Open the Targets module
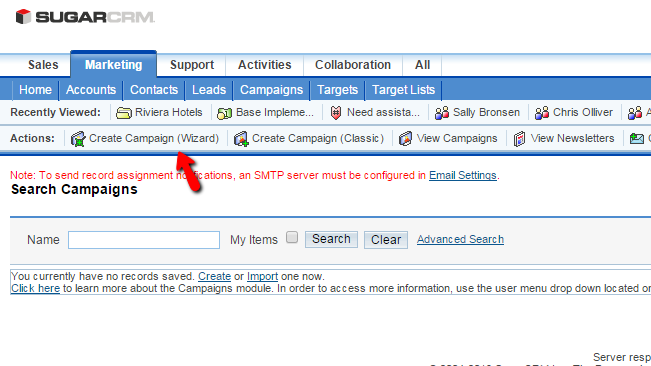This screenshot has height=366, width=651. [338, 90]
